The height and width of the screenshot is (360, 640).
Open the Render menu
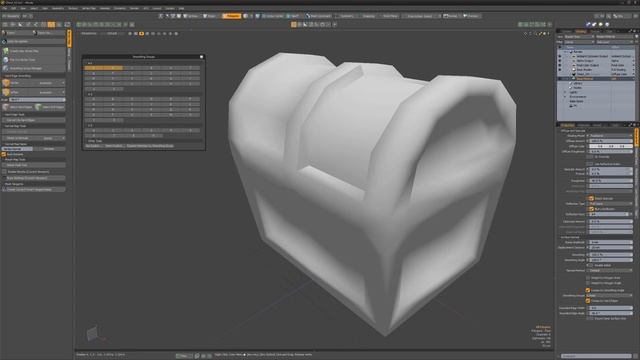134,8
